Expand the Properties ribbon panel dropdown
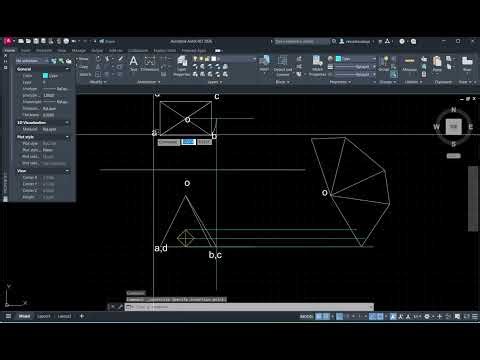This screenshot has height=360, width=480. coord(340,82)
